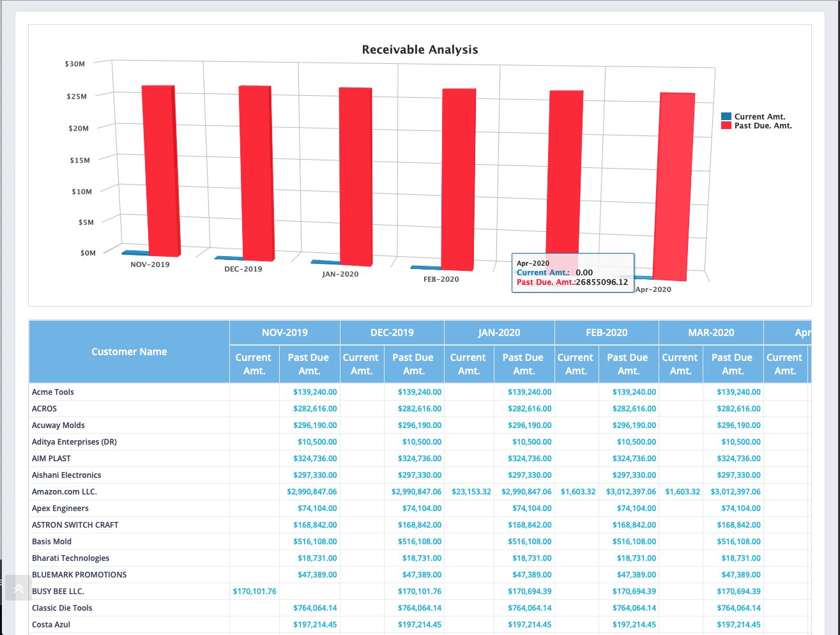Click the Receivable Analysis chart title
The image size is (840, 635).
click(x=420, y=50)
